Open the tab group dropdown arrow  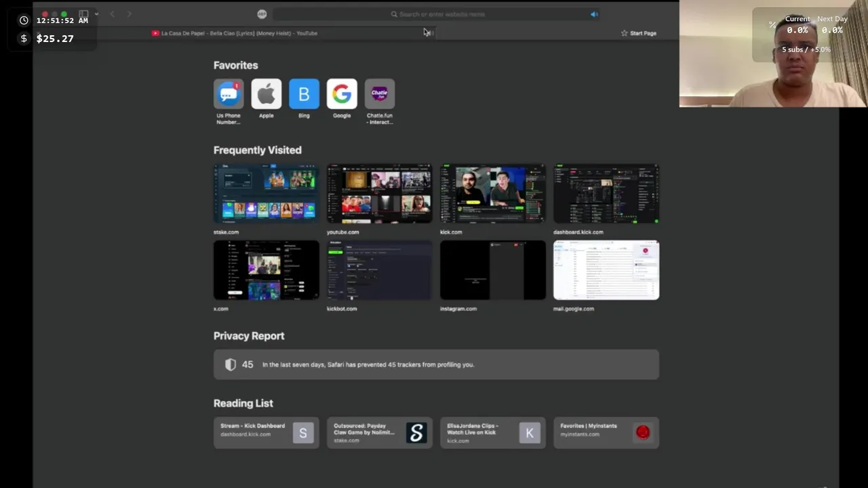(x=96, y=14)
